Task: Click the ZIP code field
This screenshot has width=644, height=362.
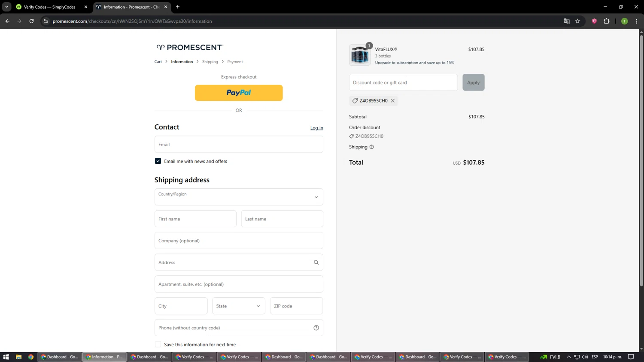Action: pyautogui.click(x=296, y=306)
